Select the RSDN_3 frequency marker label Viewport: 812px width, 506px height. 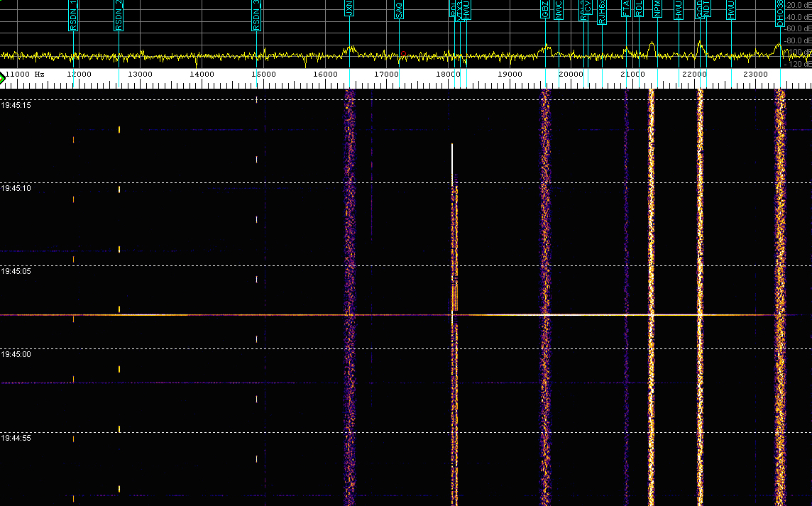tap(256, 15)
